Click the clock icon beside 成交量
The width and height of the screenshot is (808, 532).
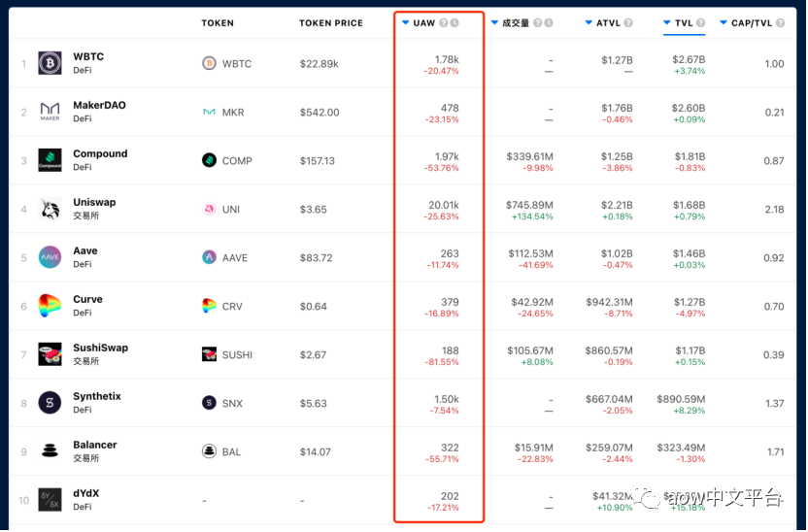click(549, 22)
